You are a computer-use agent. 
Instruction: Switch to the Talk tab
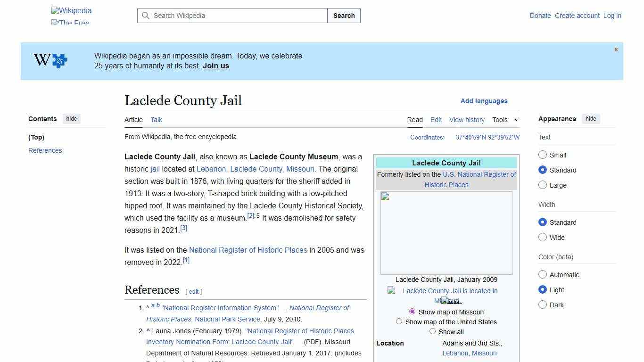156,120
